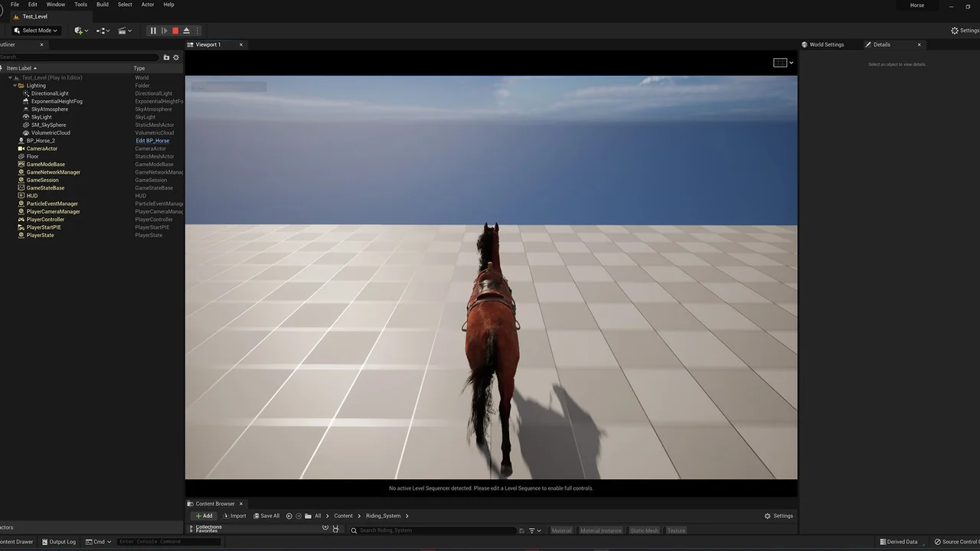
Task: Switch to the World Settings tab
Action: tap(826, 44)
